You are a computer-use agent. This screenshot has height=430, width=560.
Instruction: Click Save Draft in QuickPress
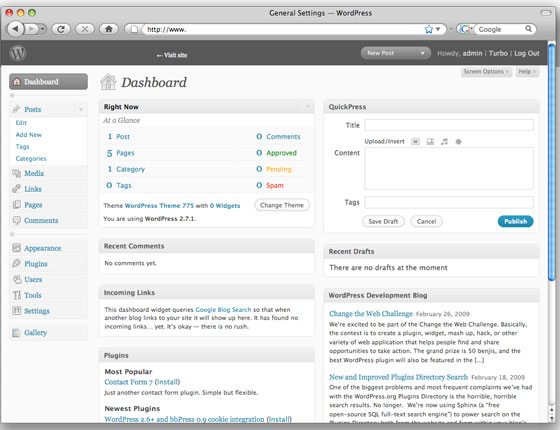(383, 221)
